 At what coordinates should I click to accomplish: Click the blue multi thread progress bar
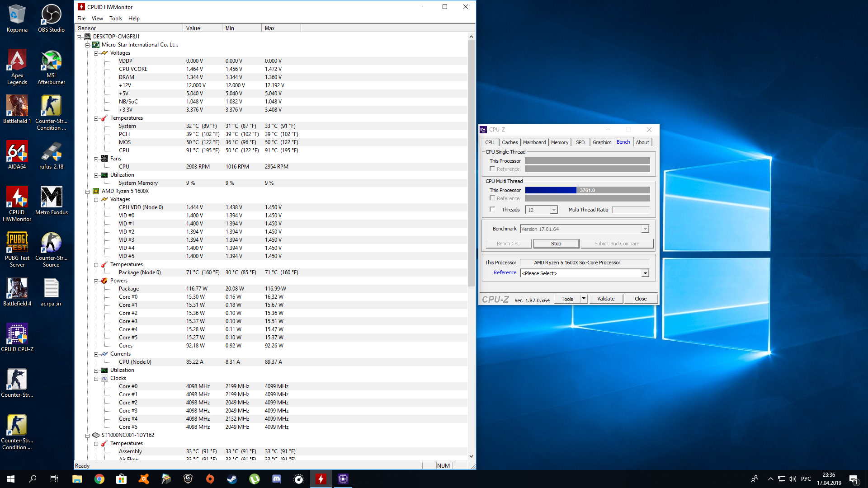[x=550, y=190]
